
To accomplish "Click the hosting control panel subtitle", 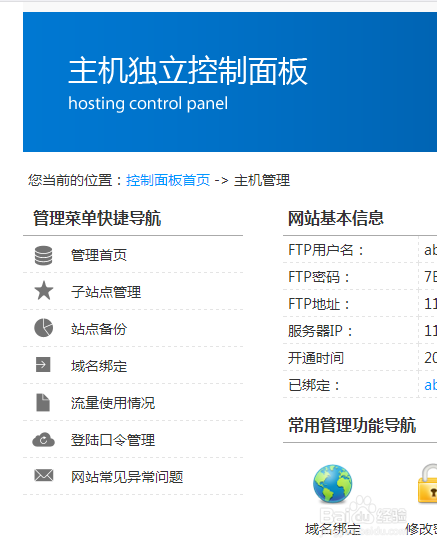I will click(x=148, y=104).
